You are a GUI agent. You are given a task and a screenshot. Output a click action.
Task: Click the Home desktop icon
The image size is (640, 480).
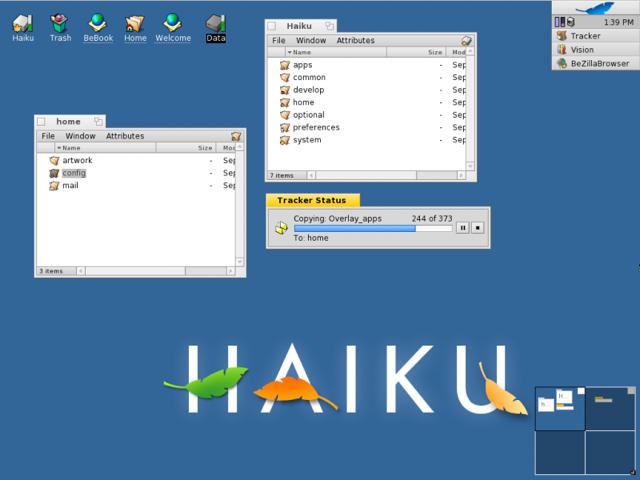tap(135, 23)
